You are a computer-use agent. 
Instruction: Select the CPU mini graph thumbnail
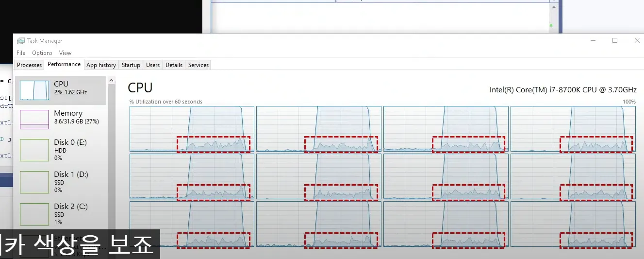tap(34, 90)
